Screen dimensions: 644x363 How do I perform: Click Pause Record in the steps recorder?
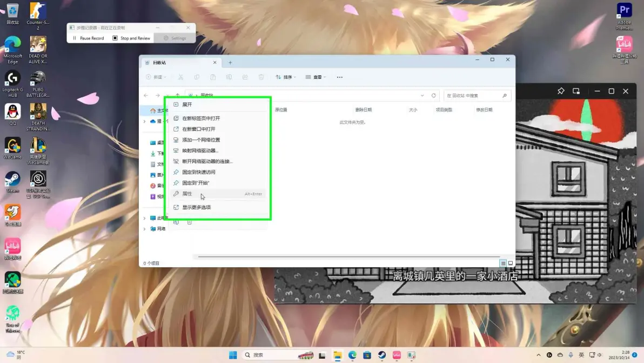pos(88,38)
